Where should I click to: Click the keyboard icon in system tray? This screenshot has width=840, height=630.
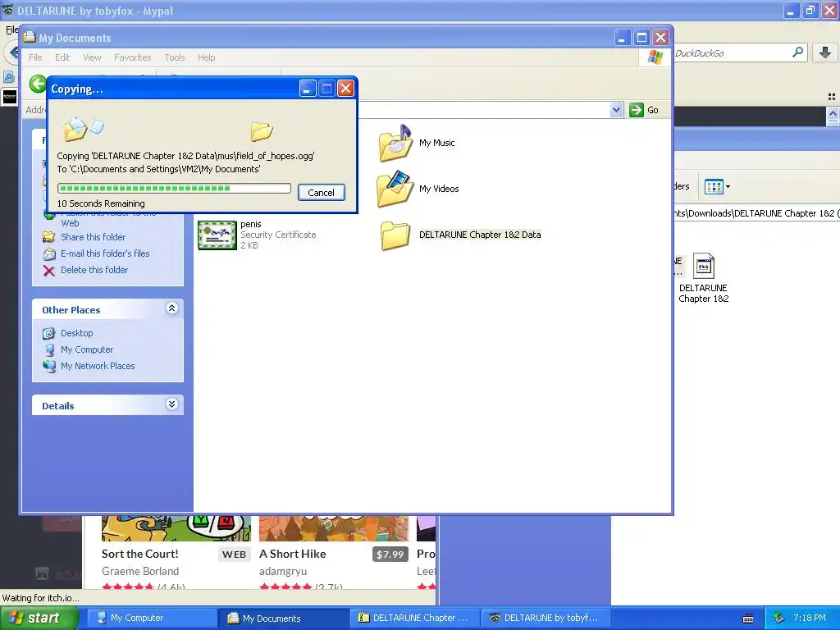click(748, 619)
